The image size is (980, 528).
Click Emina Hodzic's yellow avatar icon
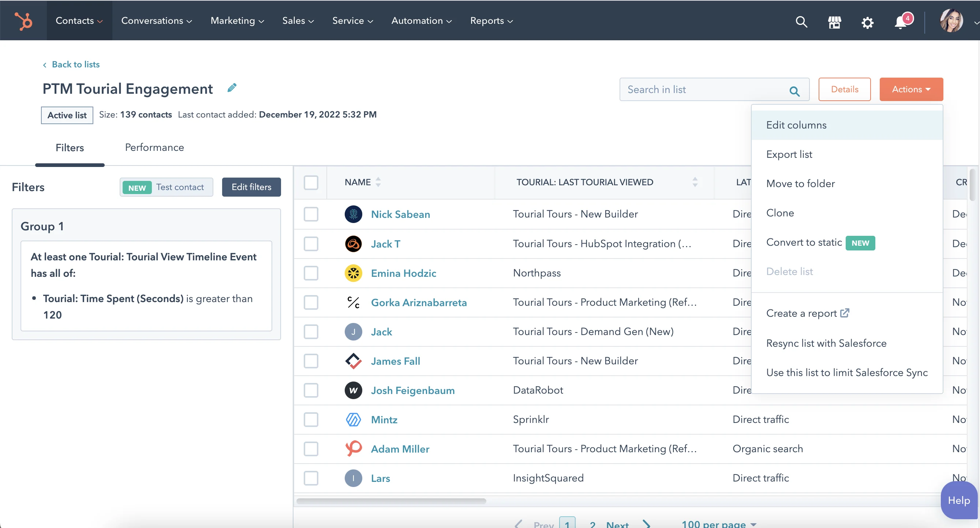353,273
